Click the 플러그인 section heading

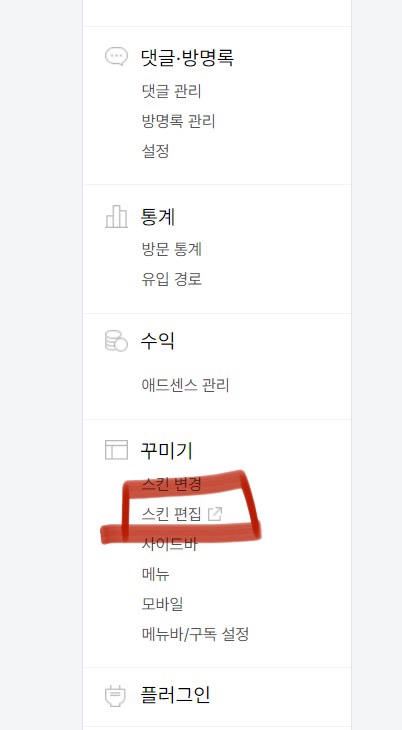pyautogui.click(x=175, y=695)
